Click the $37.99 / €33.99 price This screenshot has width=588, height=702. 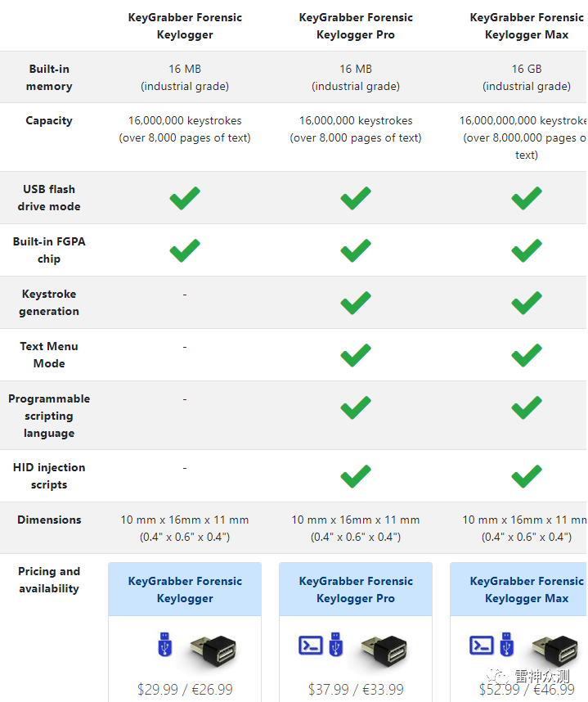pyautogui.click(x=356, y=690)
